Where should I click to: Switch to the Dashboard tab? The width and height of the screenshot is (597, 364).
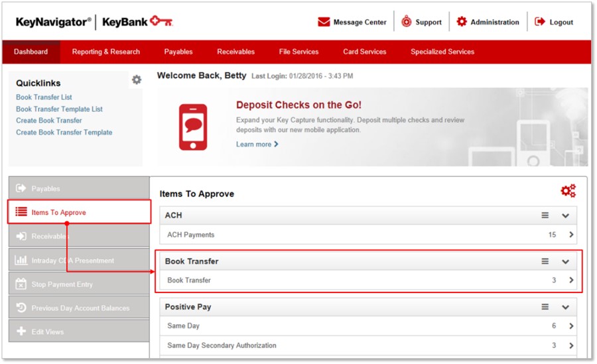click(x=31, y=52)
